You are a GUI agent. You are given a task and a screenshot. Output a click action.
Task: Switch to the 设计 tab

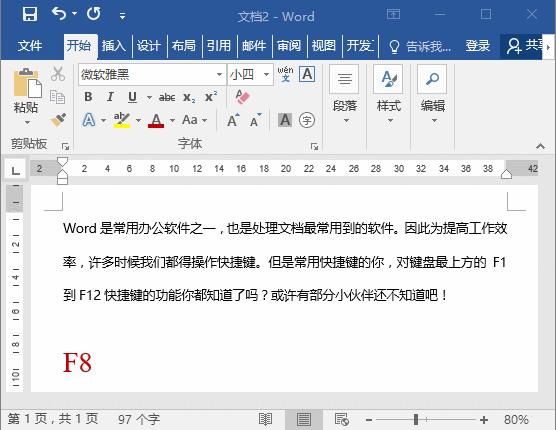tap(149, 46)
